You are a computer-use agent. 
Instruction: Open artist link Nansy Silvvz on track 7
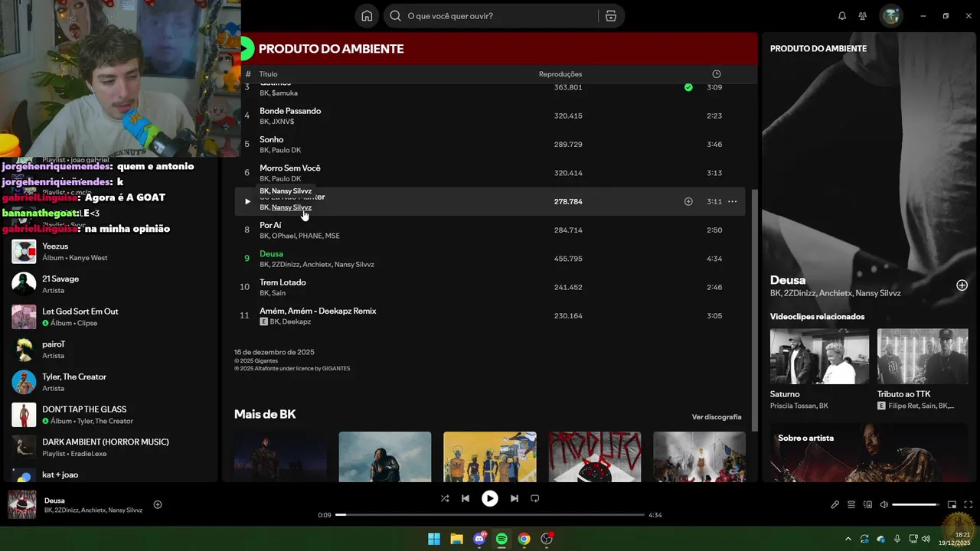coord(292,207)
